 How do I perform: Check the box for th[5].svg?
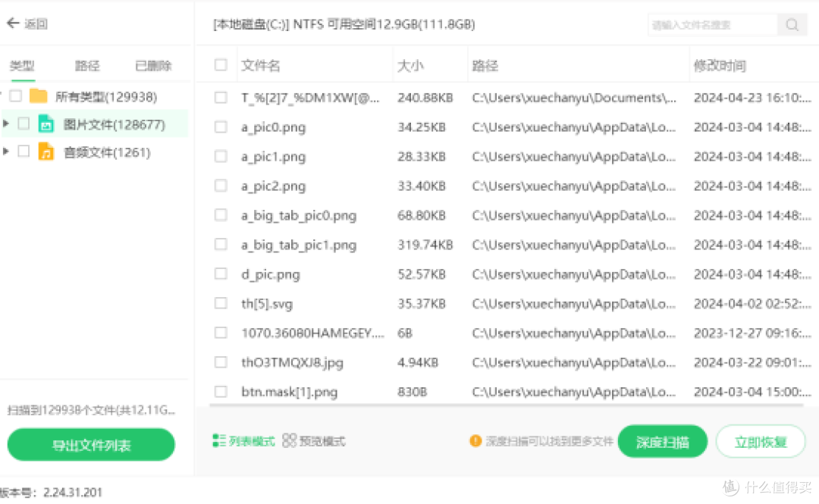221,303
